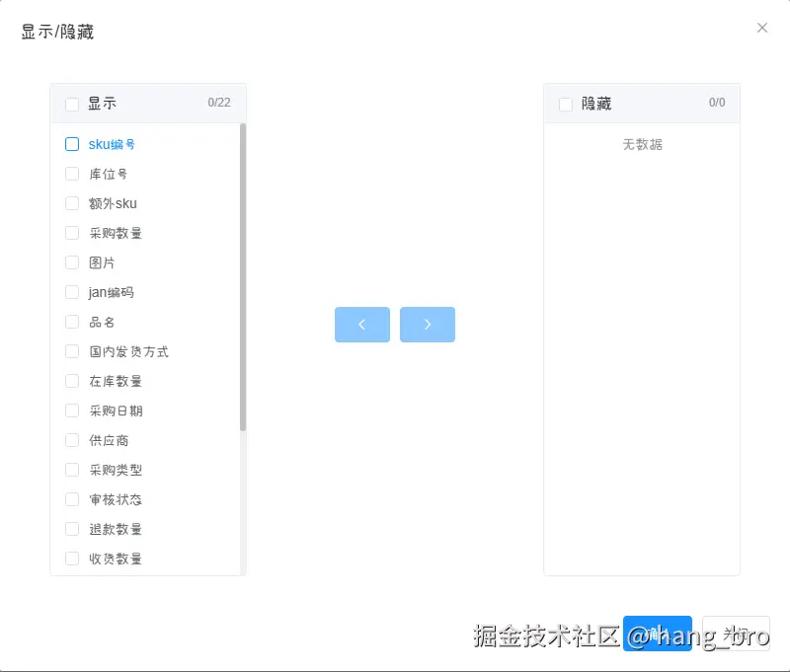
Task: Check the 显示 select-all checkbox
Action: tap(72, 105)
